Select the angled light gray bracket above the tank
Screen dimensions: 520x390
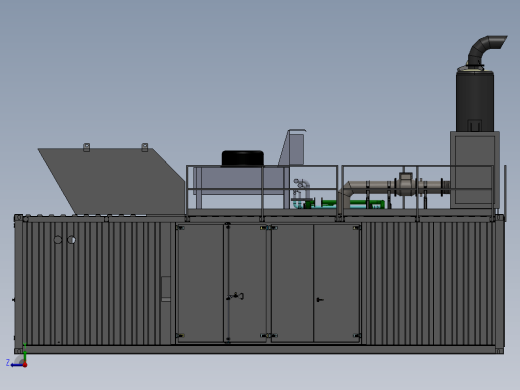click(291, 148)
